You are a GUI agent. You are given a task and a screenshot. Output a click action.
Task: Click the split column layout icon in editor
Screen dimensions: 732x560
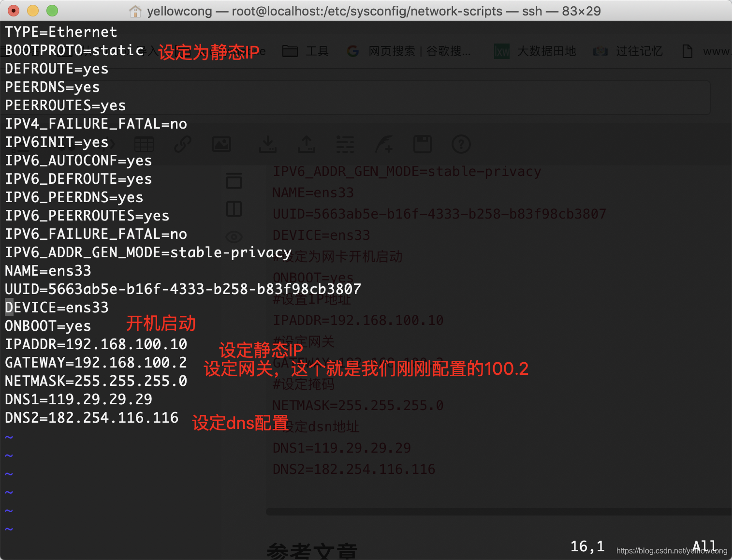pyautogui.click(x=234, y=209)
